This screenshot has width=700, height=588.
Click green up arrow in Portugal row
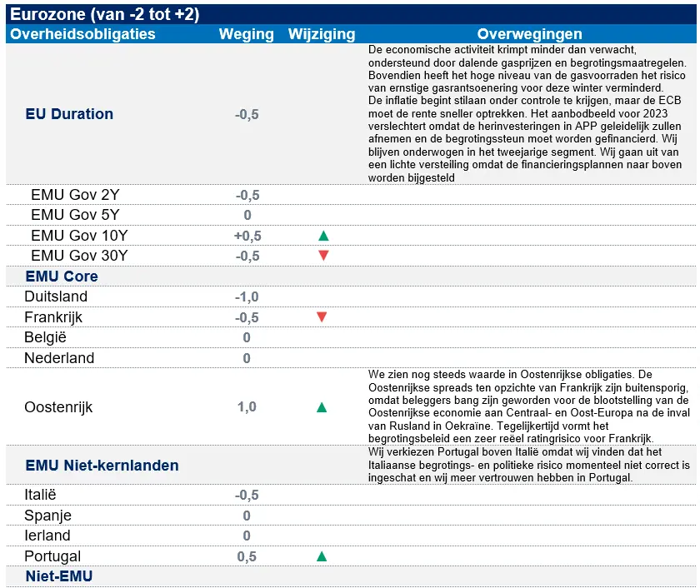coord(322,556)
